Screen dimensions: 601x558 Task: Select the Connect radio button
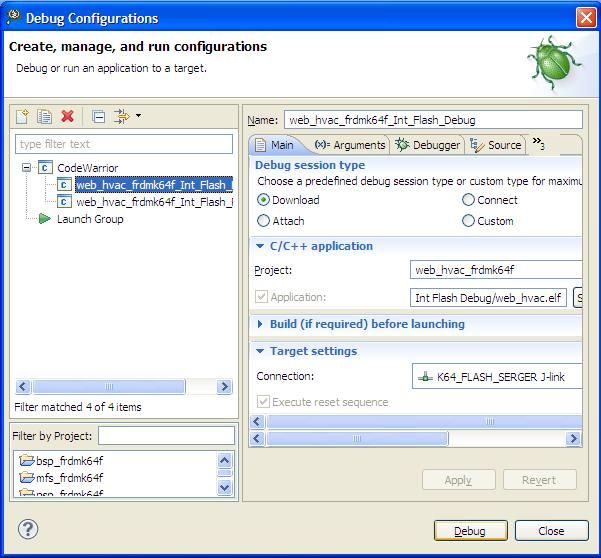(468, 200)
